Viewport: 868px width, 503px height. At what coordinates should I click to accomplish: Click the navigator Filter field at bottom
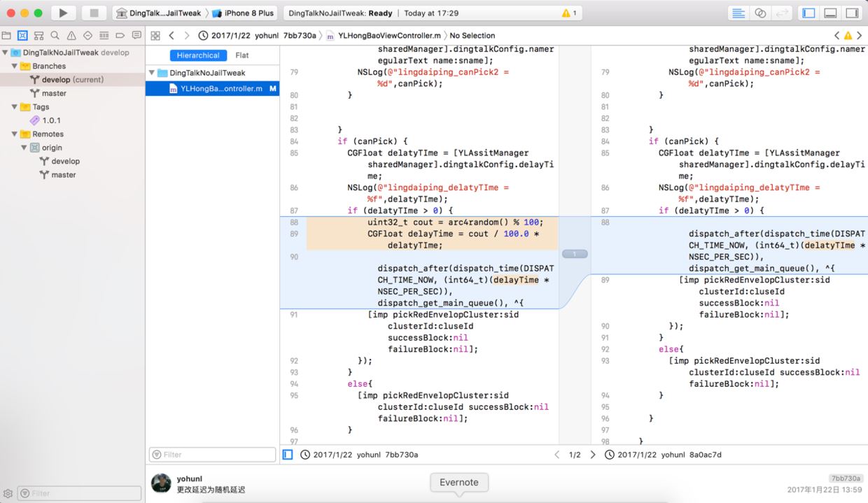tap(79, 493)
